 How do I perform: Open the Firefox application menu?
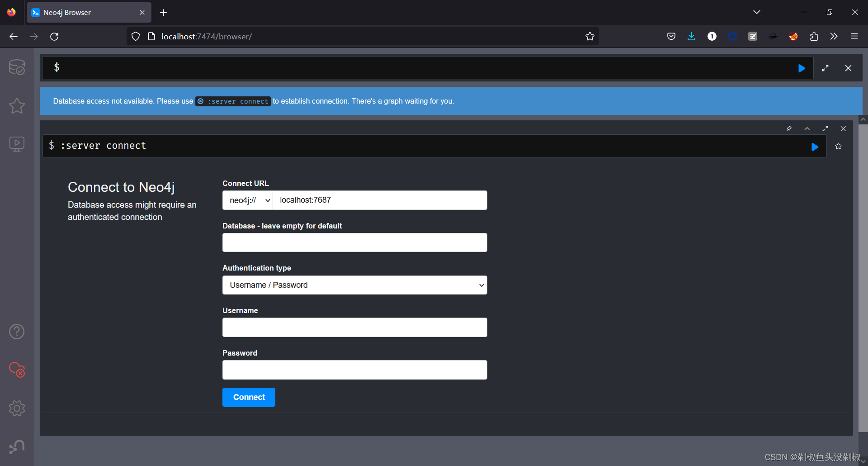coord(854,37)
